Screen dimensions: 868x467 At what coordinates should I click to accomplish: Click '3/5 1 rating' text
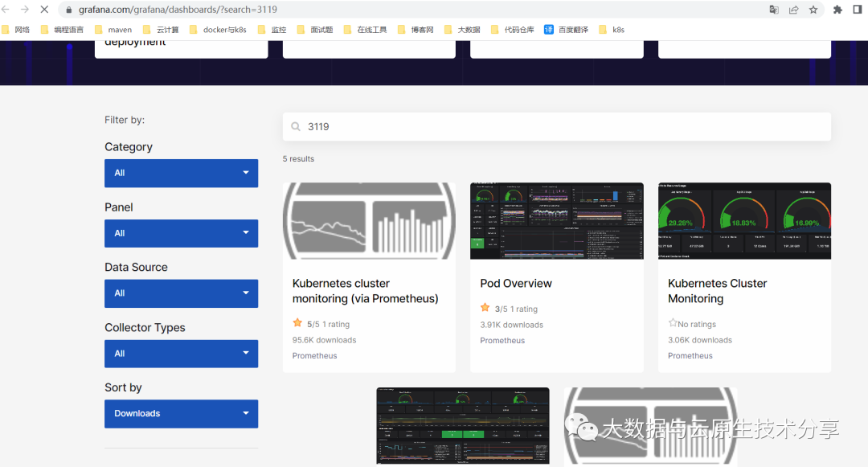coord(516,309)
